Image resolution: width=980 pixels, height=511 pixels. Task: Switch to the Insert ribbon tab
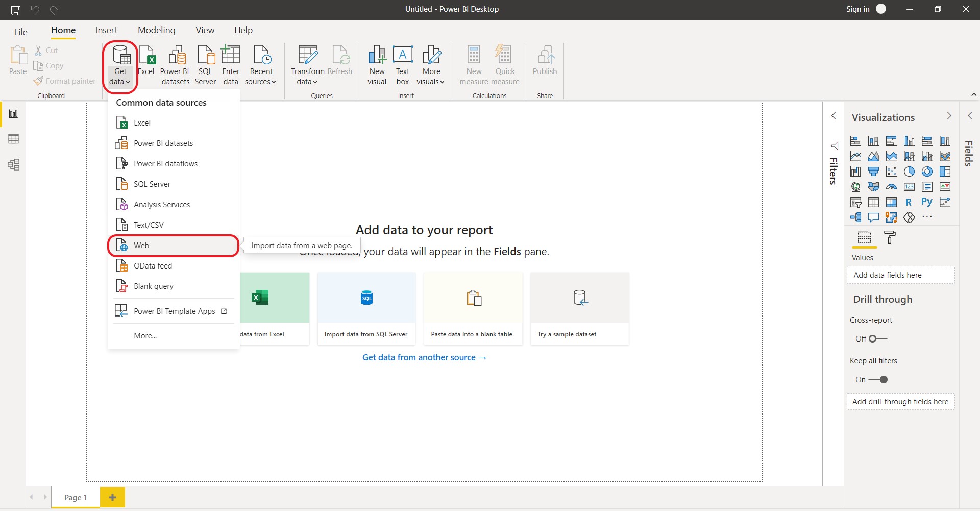click(106, 30)
